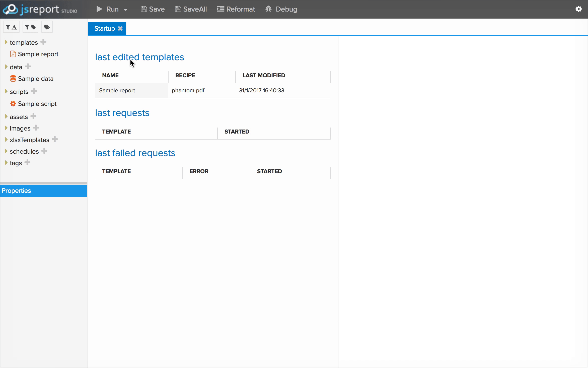
Task: Open Sample report row in table
Action: click(x=117, y=91)
